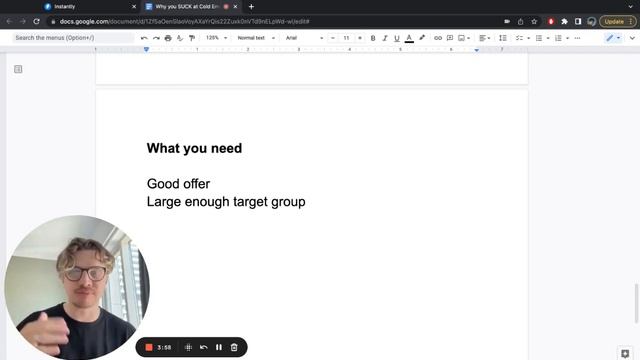Add a comment
The height and width of the screenshot is (360, 640).
point(449,38)
